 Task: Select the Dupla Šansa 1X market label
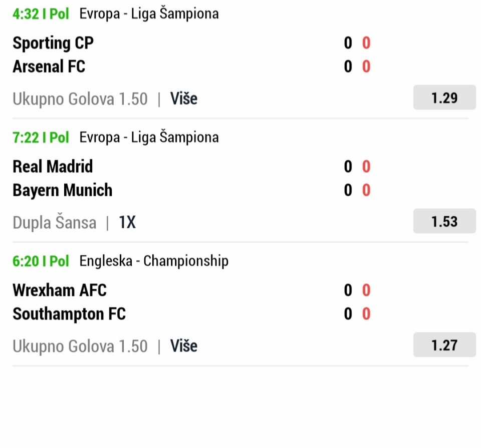74,222
